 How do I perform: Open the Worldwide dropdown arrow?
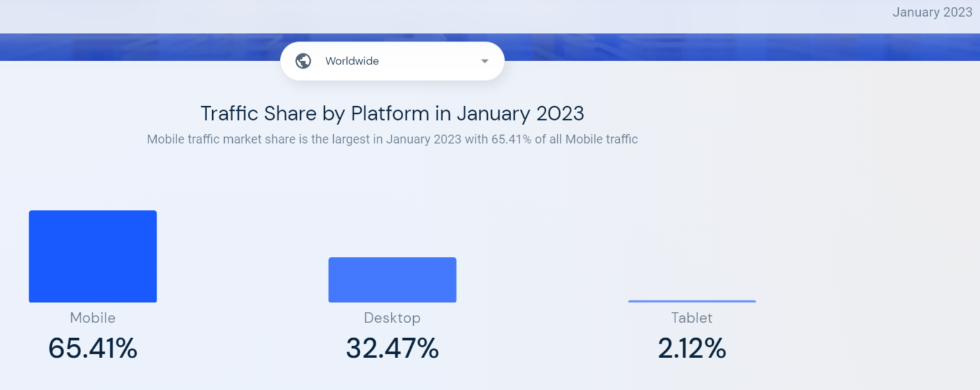pos(484,61)
